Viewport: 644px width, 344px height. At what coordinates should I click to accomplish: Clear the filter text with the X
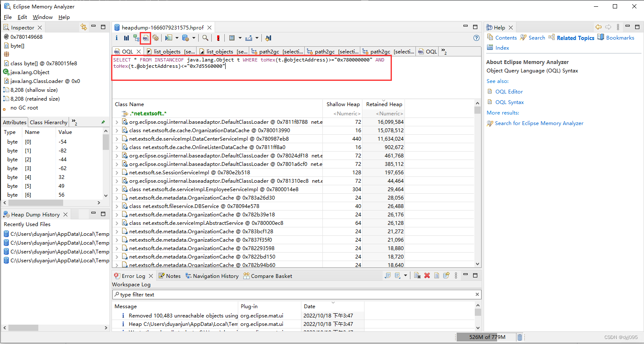click(x=477, y=294)
